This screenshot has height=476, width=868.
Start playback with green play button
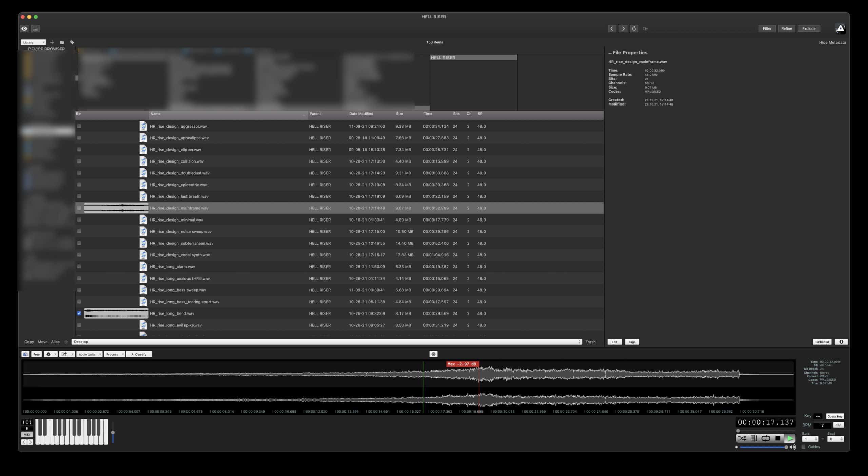tap(790, 438)
